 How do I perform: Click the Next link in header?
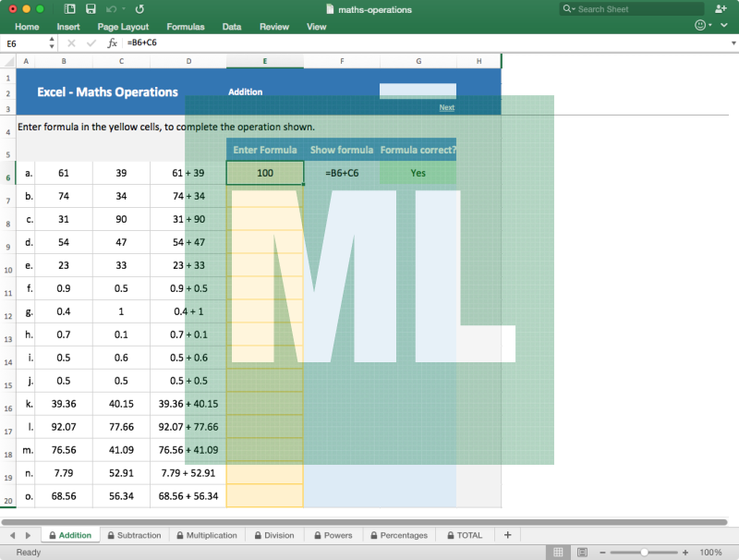coord(446,107)
